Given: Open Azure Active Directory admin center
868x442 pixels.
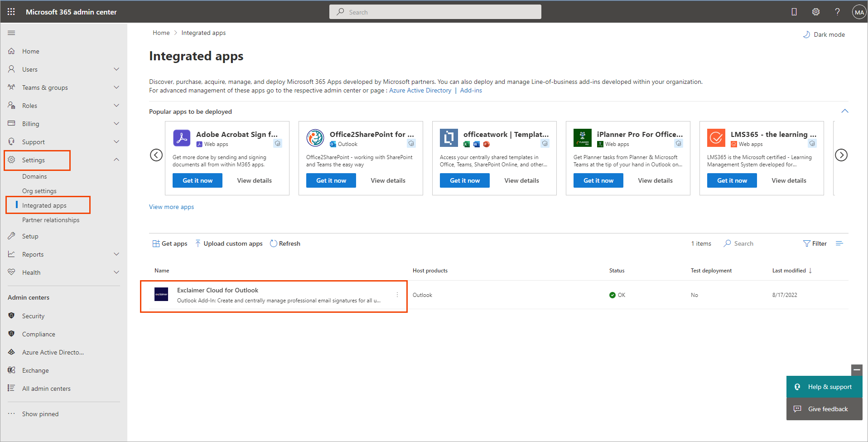Looking at the screenshot, I should (x=53, y=352).
